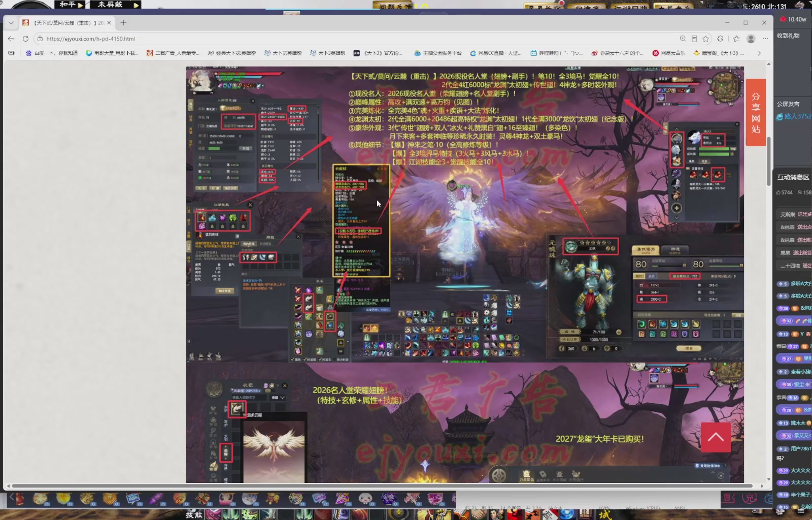Select the 互动消息区 panel heading
The width and height of the screenshot is (812, 520).
pyautogui.click(x=793, y=177)
